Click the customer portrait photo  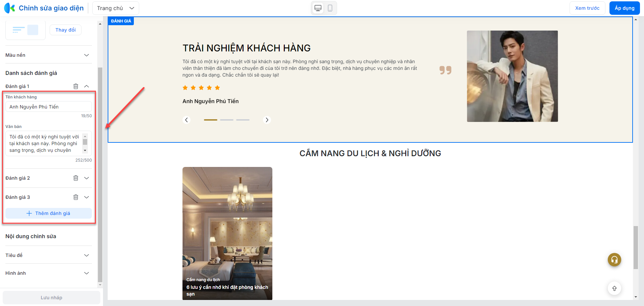point(513,76)
